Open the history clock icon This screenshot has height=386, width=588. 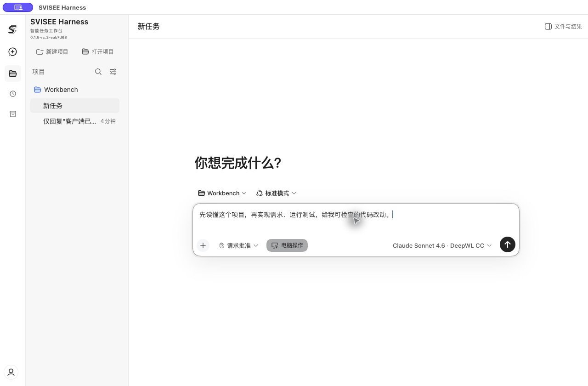pyautogui.click(x=12, y=94)
